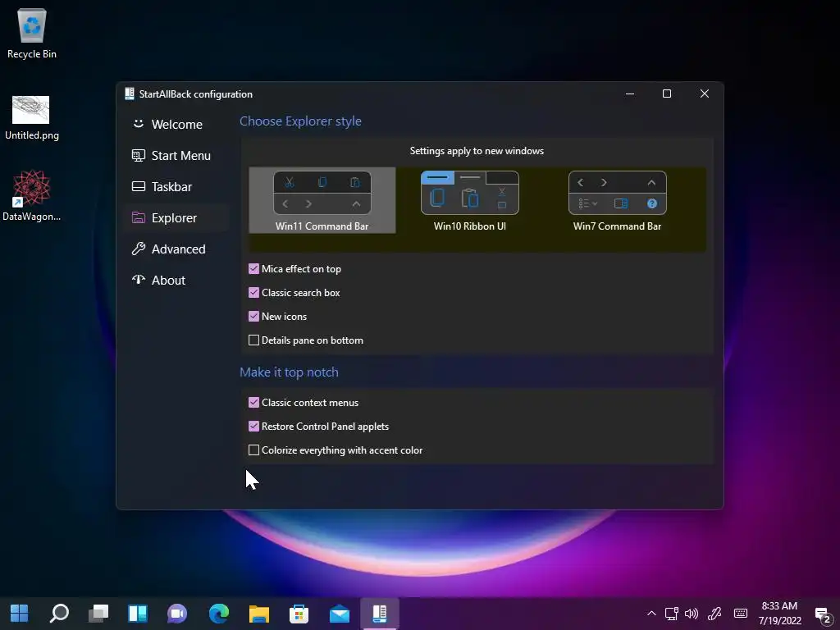The image size is (840, 630).
Task: Open the Chat app on taskbar
Action: [x=177, y=614]
